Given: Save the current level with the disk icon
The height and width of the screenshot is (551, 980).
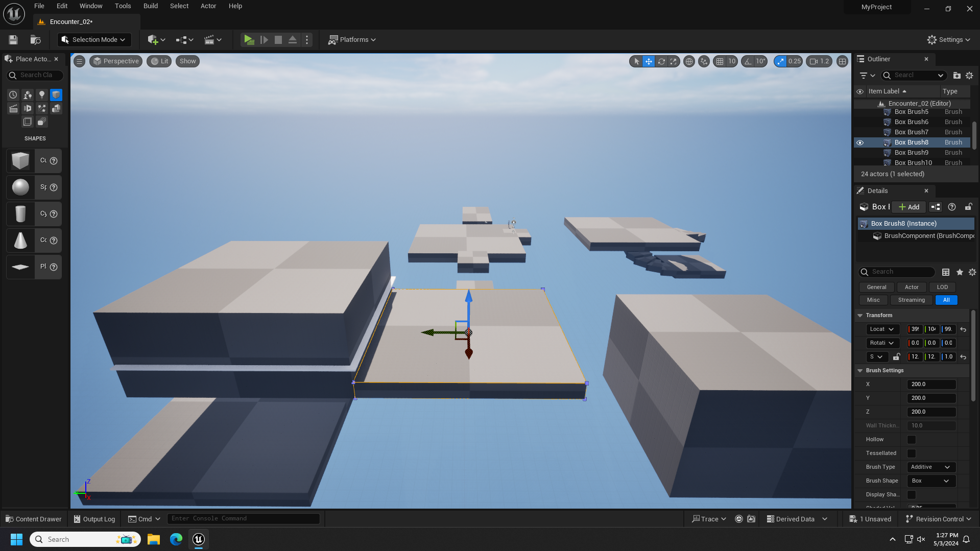Looking at the screenshot, I should [13, 40].
